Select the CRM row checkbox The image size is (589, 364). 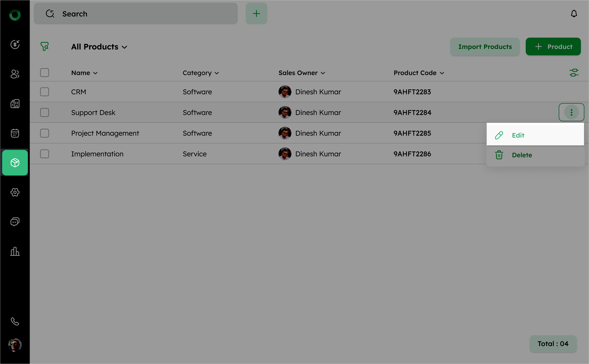point(44,92)
